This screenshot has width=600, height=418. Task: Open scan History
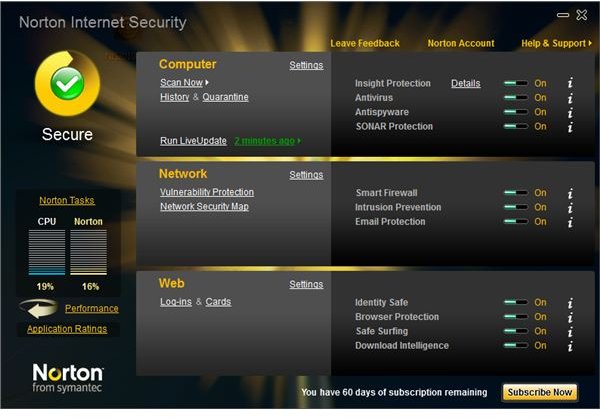(174, 97)
